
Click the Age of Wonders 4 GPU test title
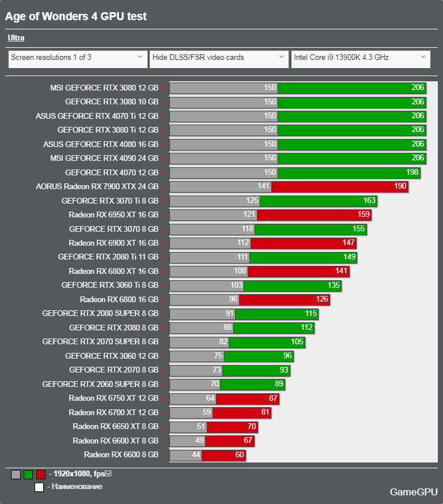pos(76,16)
